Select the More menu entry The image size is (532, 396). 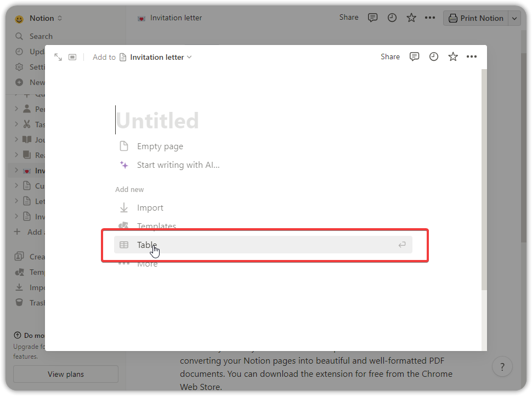148,263
